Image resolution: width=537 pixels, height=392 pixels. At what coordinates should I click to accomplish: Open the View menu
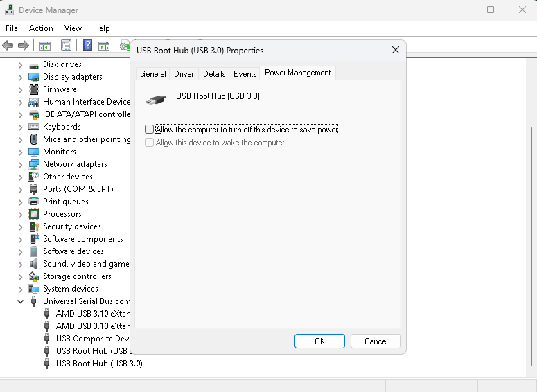(73, 28)
